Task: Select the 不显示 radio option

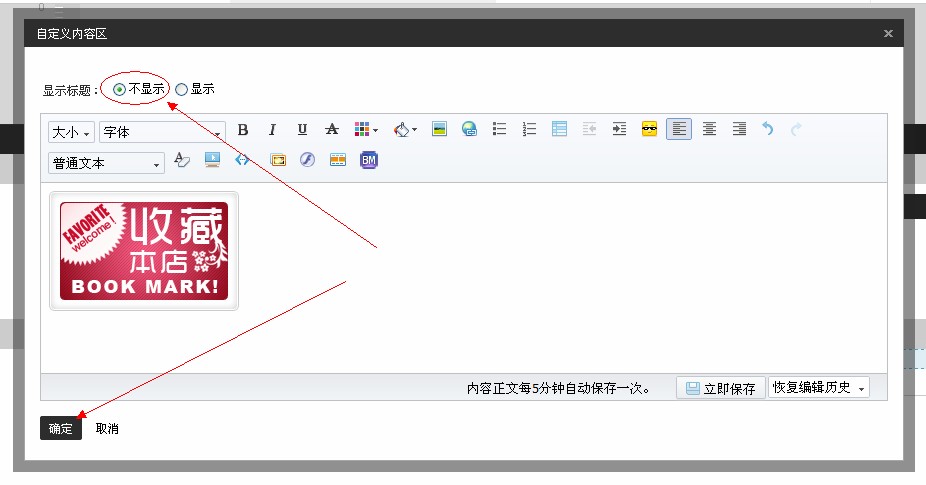Action: coord(120,89)
